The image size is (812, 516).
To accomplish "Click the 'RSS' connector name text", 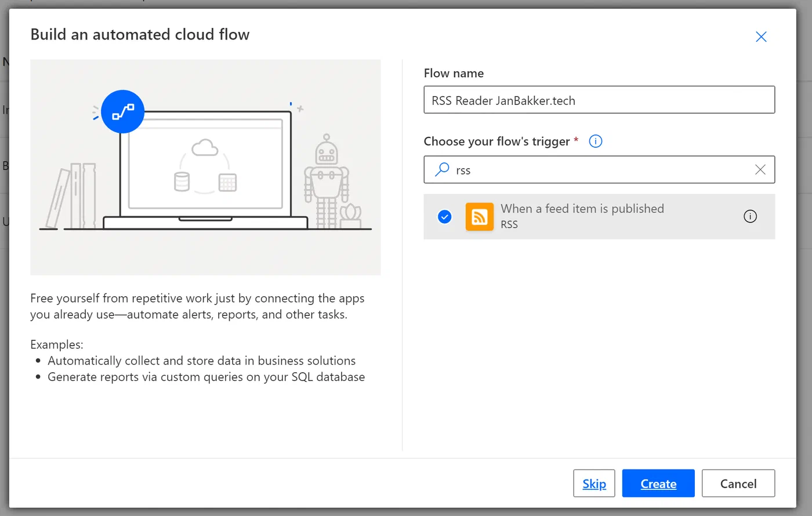I will click(x=509, y=224).
